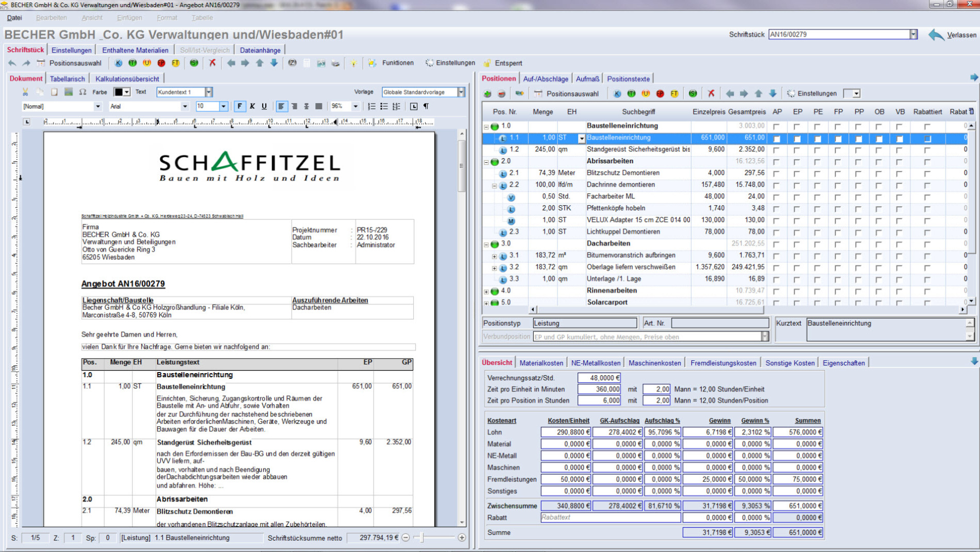Image resolution: width=980 pixels, height=552 pixels.
Task: Open the Arial font dropdown
Action: [185, 106]
